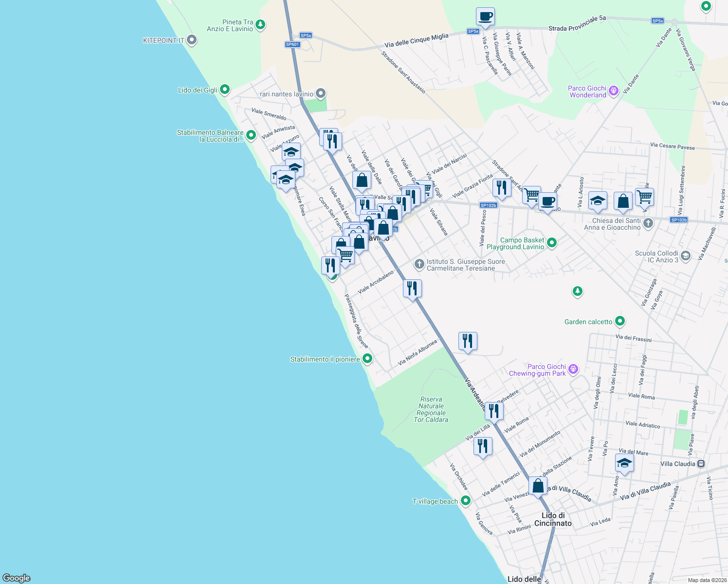
Task: Select the Campo Basket Playground Lavinio marker
Action: [x=551, y=243]
